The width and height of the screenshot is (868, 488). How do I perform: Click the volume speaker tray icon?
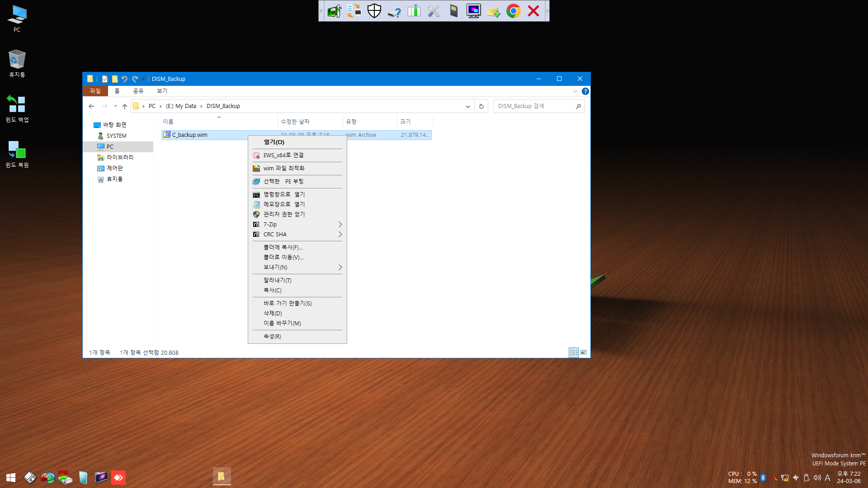817,478
